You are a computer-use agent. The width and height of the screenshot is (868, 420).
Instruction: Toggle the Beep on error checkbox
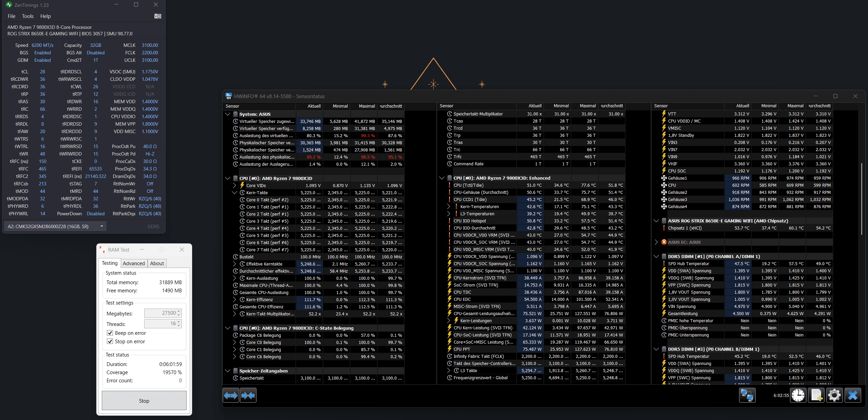[110, 333]
